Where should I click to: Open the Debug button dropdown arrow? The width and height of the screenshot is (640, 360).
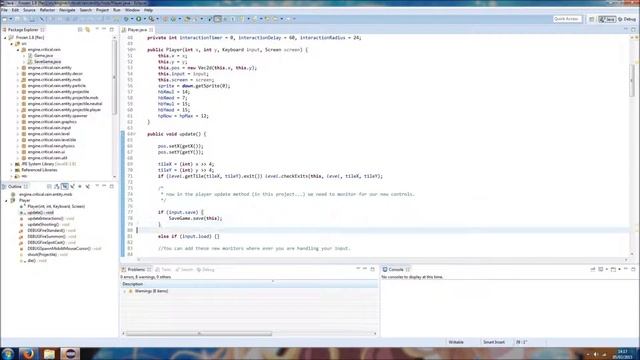[131, 19]
